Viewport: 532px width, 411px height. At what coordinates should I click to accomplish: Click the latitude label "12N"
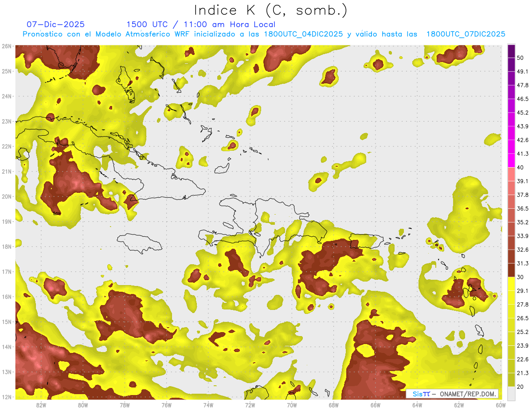click(6, 397)
